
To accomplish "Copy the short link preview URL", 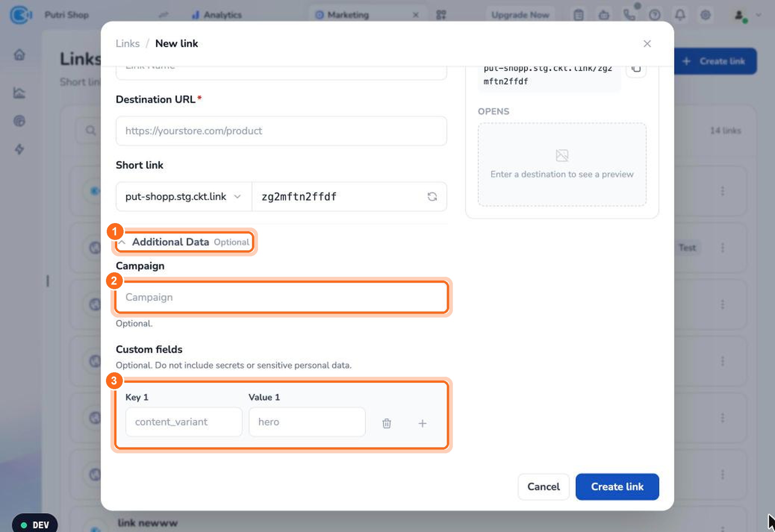I will pos(636,68).
